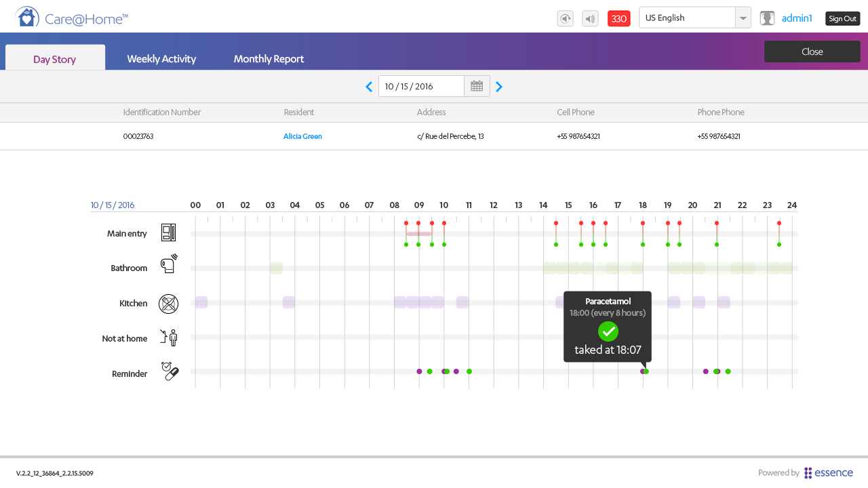Click the Identification Number column header

click(162, 113)
